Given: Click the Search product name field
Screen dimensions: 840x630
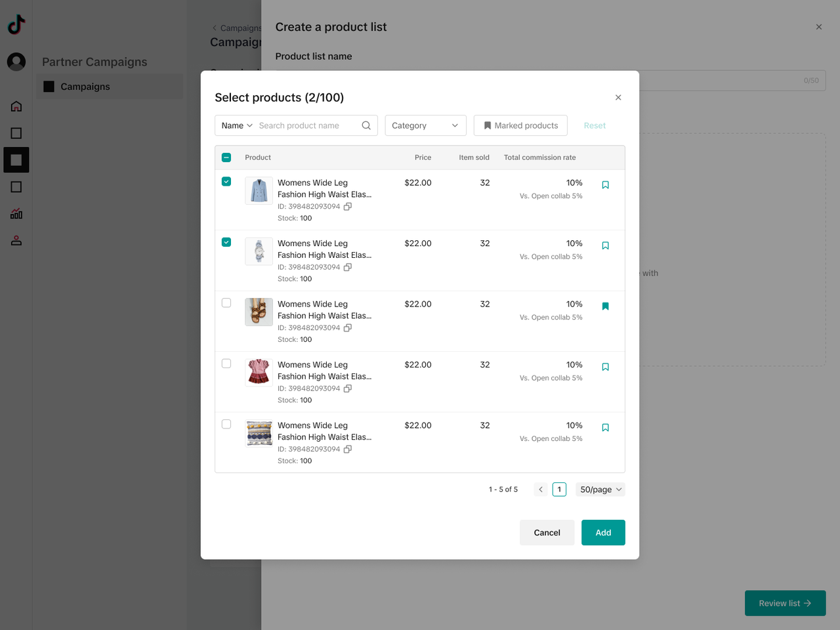Looking at the screenshot, I should [x=306, y=125].
